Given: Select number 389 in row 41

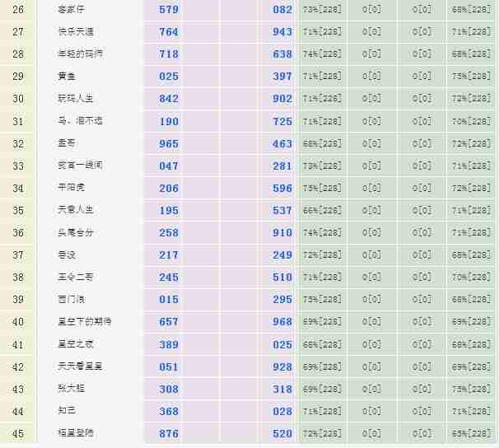Looking at the screenshot, I should [x=169, y=344].
